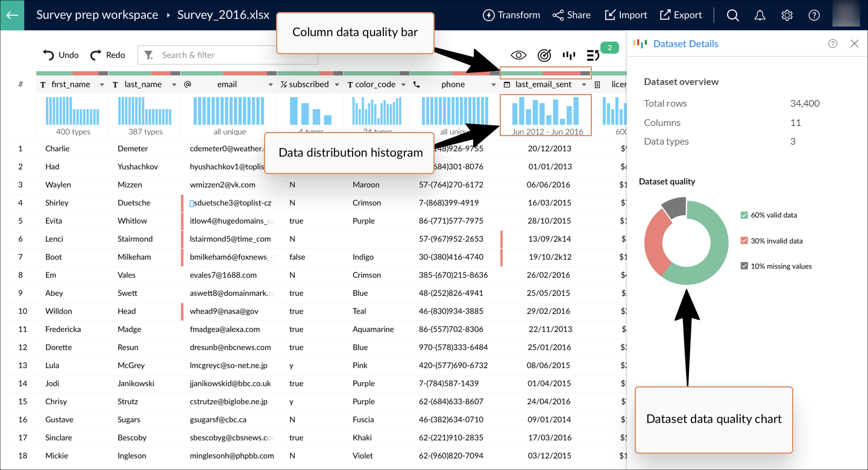Open the column histogram view icon
Image resolution: width=868 pixels, height=470 pixels.
point(568,55)
